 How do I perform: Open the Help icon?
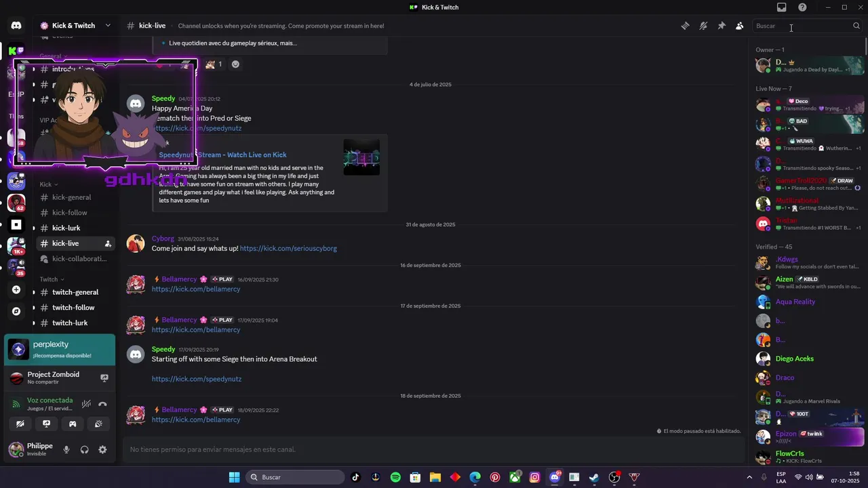[802, 7]
